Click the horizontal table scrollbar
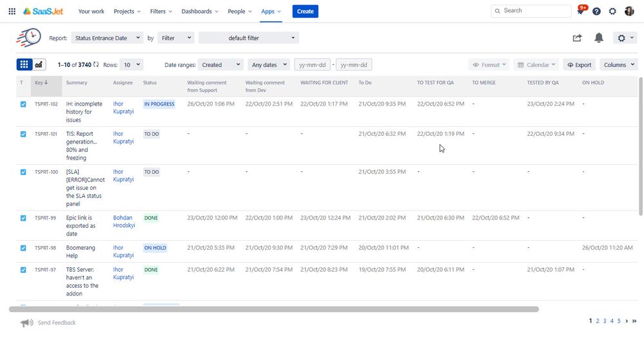Viewport: 644px width, 338px height. (274, 309)
